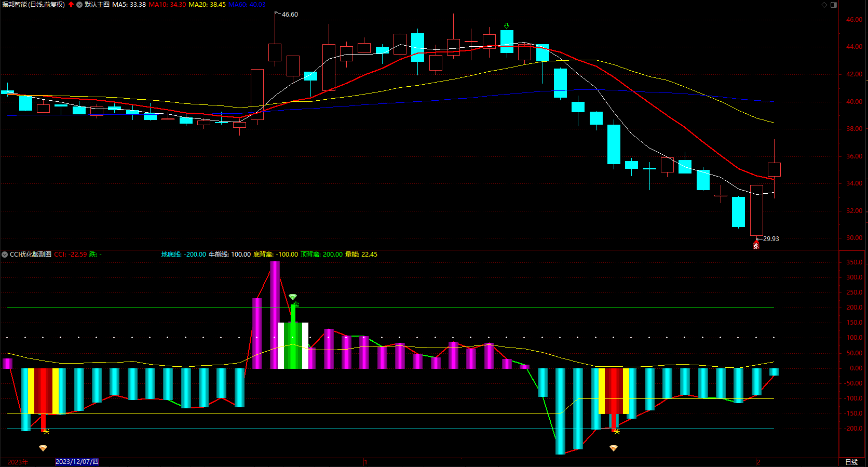
Task: Click the -200.0 CCI axis label
Action: point(854,429)
